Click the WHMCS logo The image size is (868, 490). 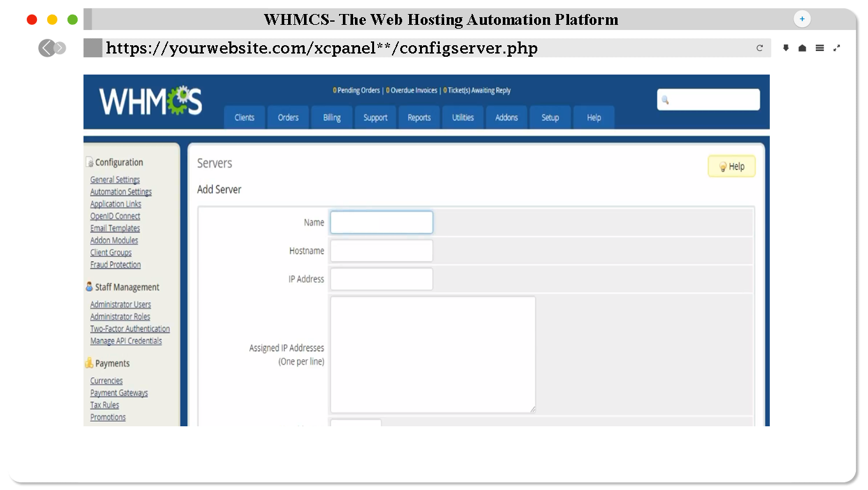150,101
